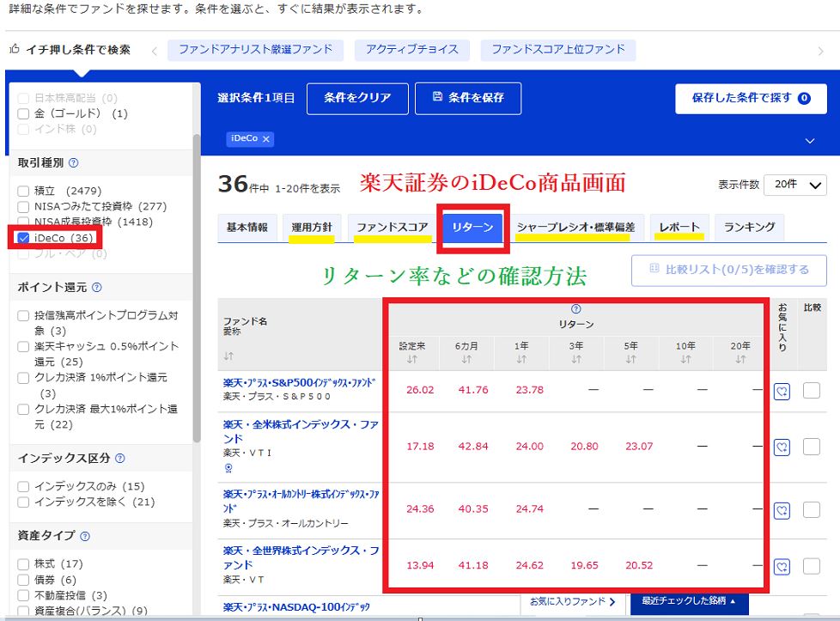Add 楽天・プラス・S&P500 fund to favorites
The image size is (840, 621).
(x=782, y=391)
